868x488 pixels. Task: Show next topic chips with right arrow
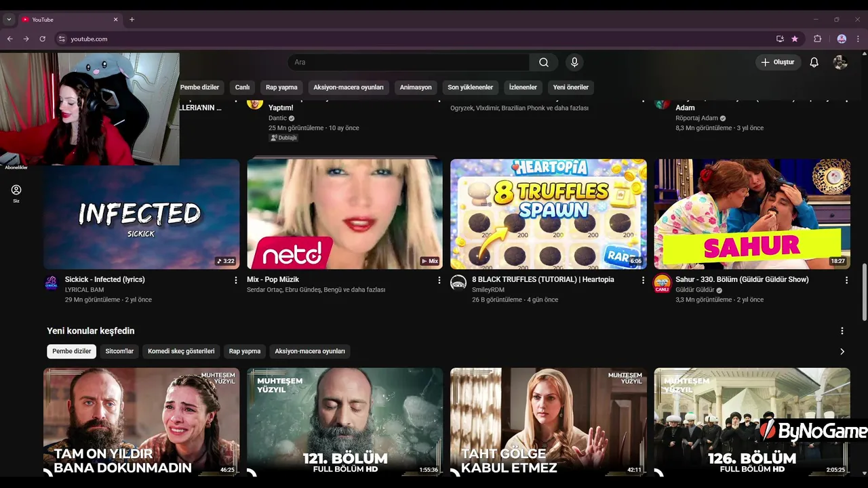click(842, 352)
